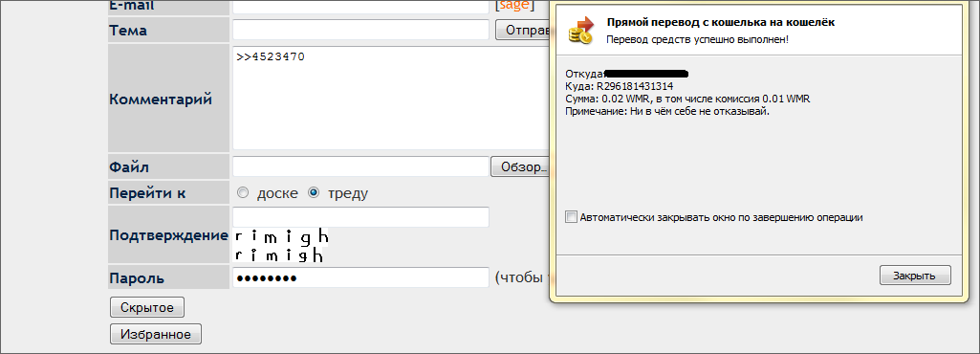Click the Скрытое button

147,307
